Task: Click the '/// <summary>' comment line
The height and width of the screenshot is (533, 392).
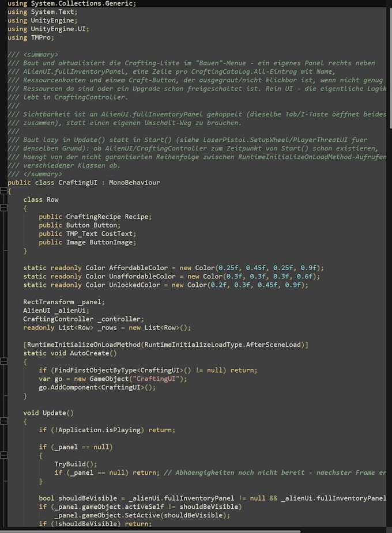Action: pyautogui.click(x=33, y=54)
